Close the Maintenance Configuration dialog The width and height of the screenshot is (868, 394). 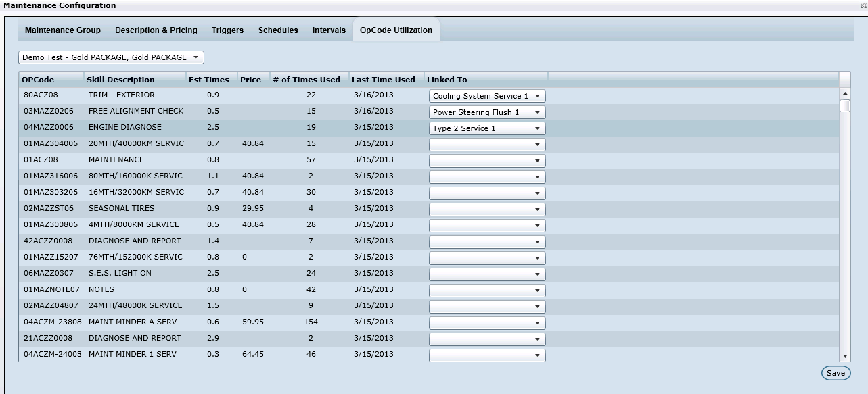pos(863,5)
